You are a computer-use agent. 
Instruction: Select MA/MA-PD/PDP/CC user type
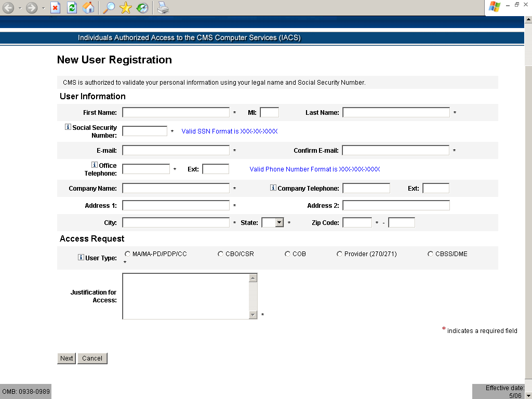point(128,254)
